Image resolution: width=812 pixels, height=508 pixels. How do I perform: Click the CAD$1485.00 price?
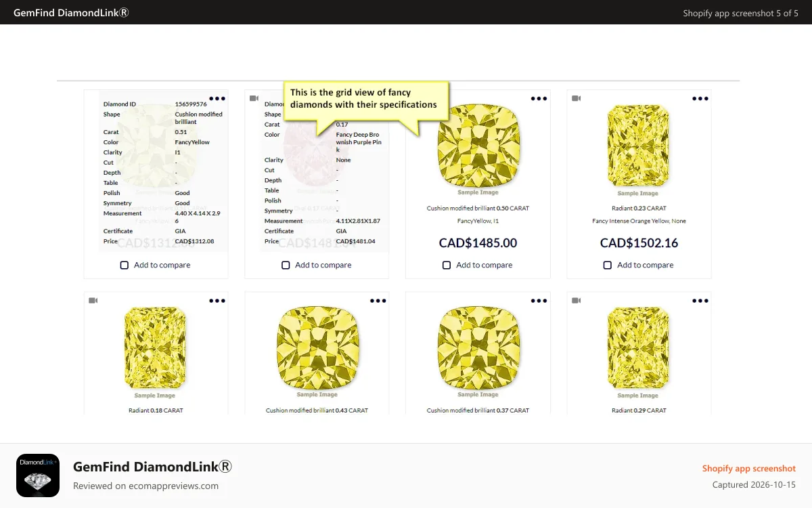coord(478,243)
